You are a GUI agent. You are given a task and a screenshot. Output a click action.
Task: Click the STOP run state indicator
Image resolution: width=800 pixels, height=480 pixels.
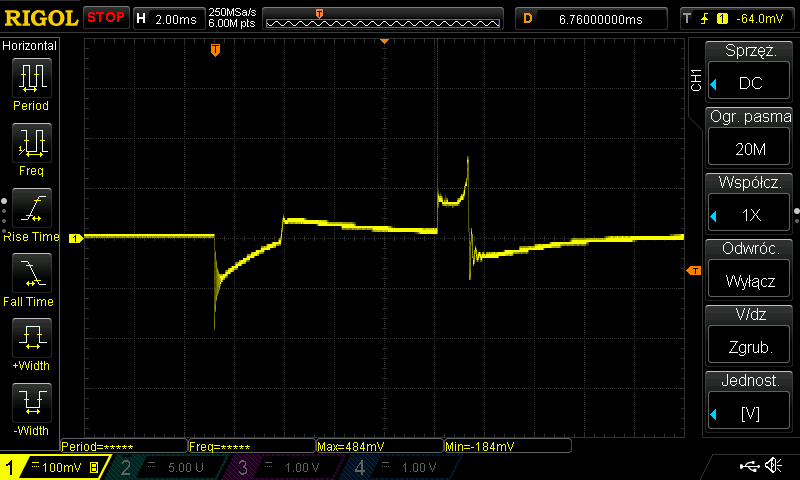[x=106, y=18]
